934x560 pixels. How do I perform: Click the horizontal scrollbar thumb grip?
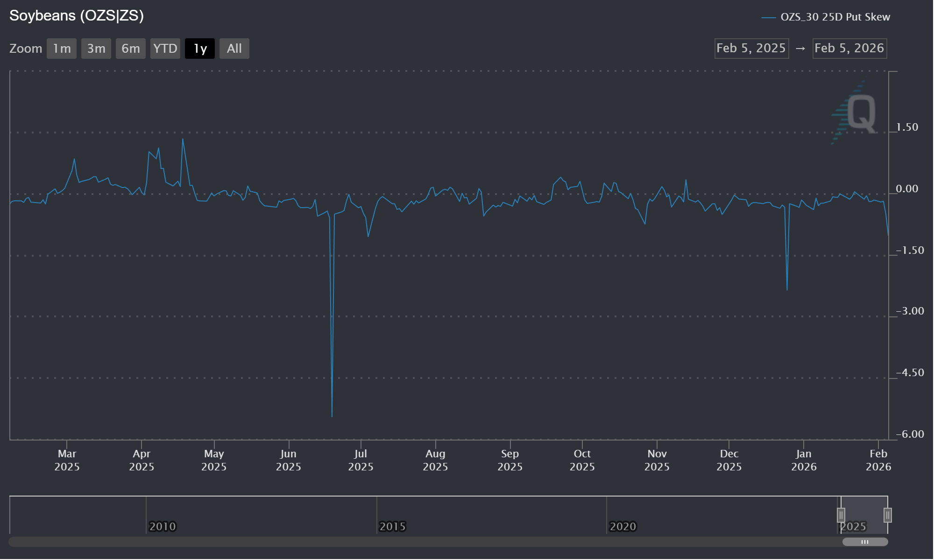pyautogui.click(x=865, y=542)
